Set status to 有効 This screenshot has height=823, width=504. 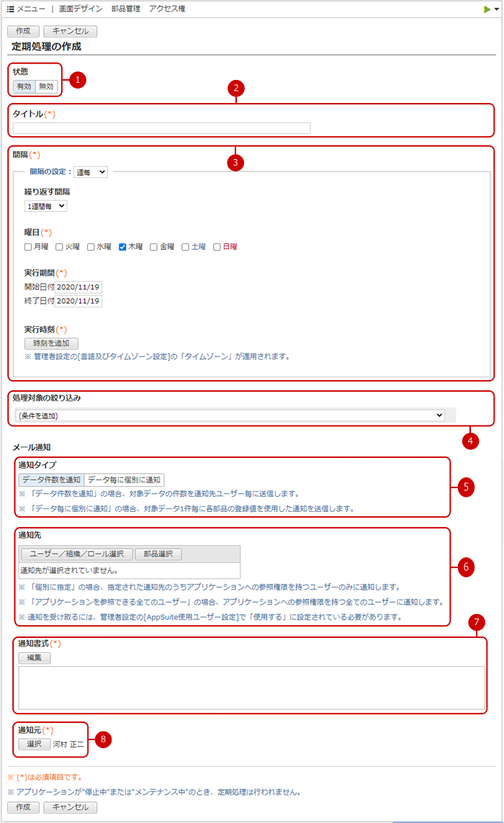tap(24, 86)
